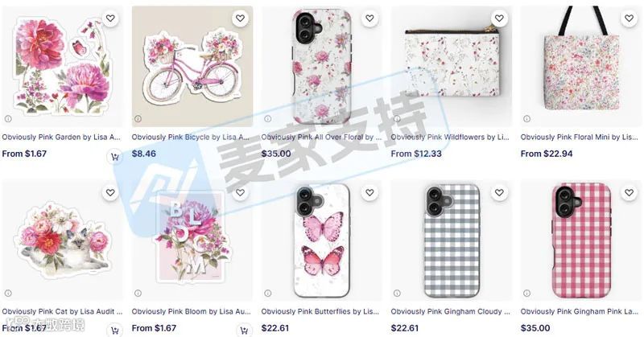This screenshot has height=337, width=644.
Task: Open the pink floral tote bag image
Action: [581, 66]
